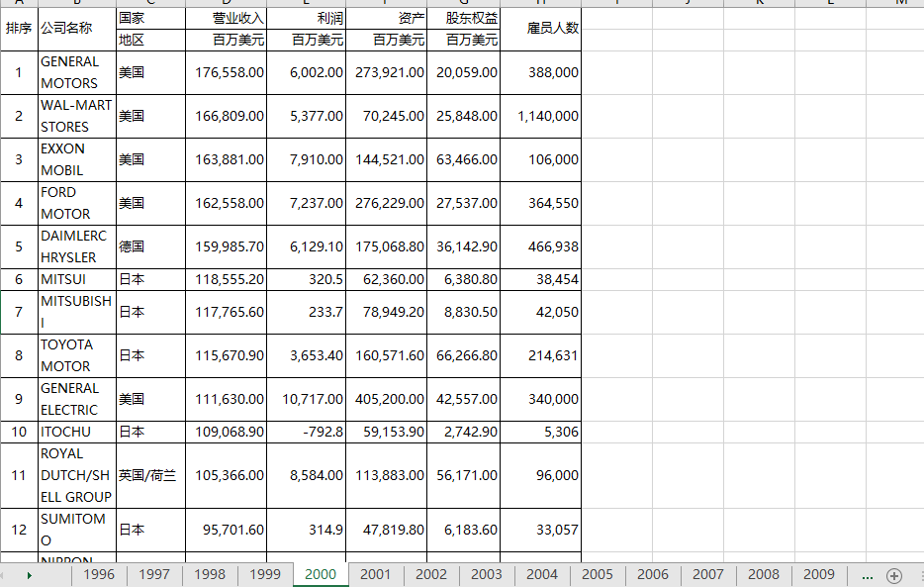Screen dimensions: 924x587
Task: Switch to the 1997 sheet tab
Action: pyautogui.click(x=154, y=574)
